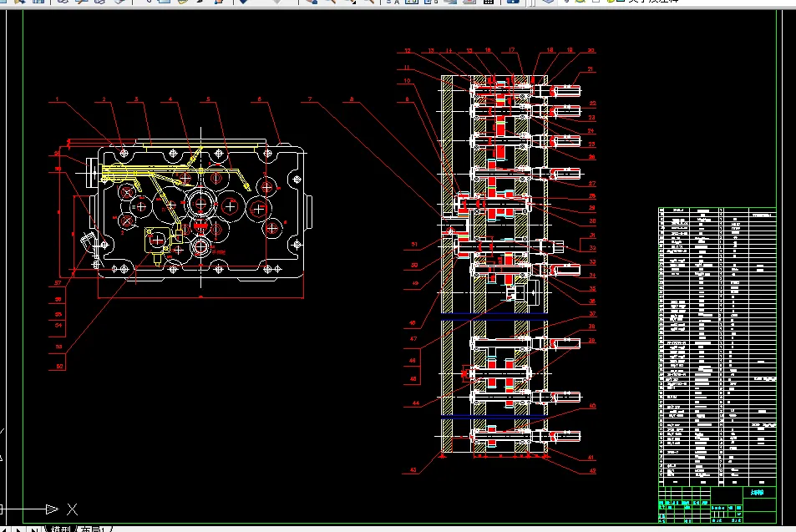Screen dimensions: 796x532
Task: Select the cyan 大箱体 title block text
Action: (757, 493)
